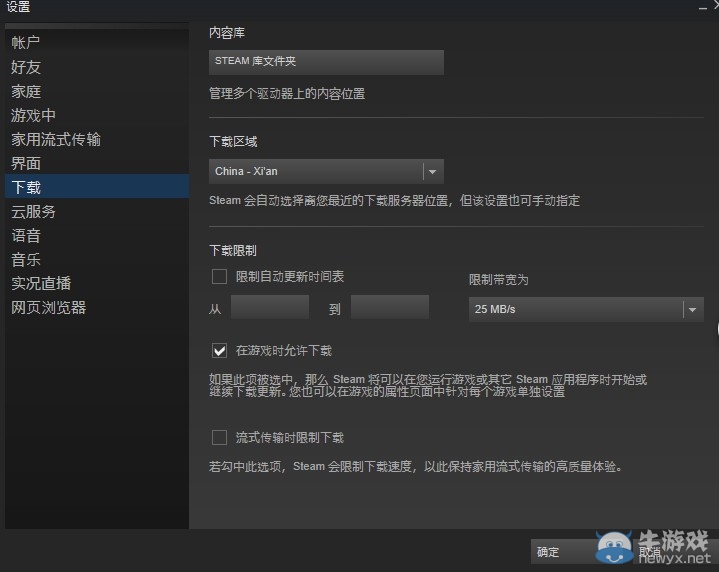Minimize the settings window
The image size is (719, 572).
click(702, 8)
